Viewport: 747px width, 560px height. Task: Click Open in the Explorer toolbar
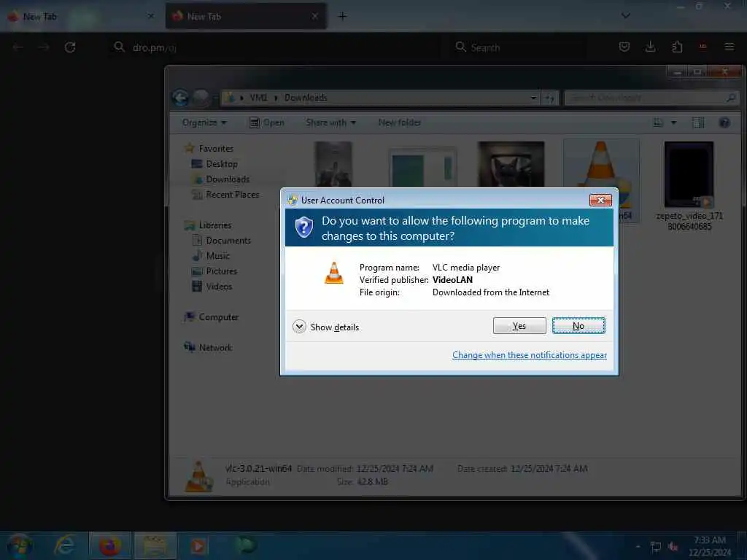267,122
